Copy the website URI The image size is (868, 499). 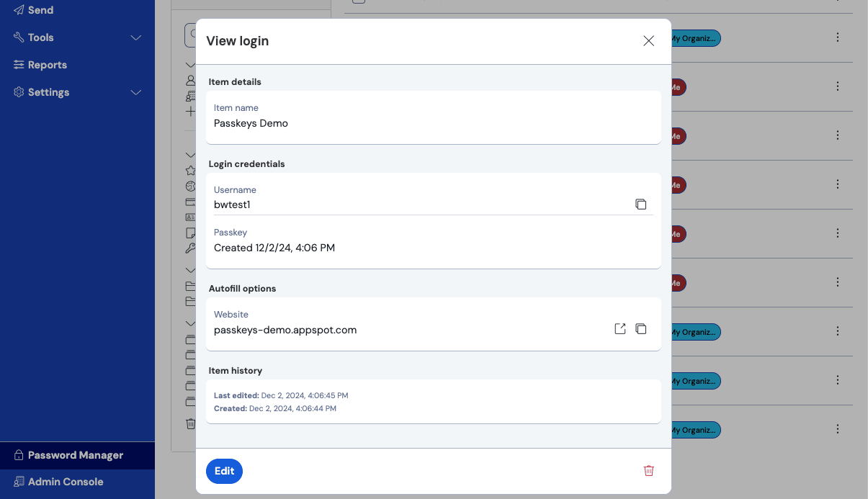640,329
